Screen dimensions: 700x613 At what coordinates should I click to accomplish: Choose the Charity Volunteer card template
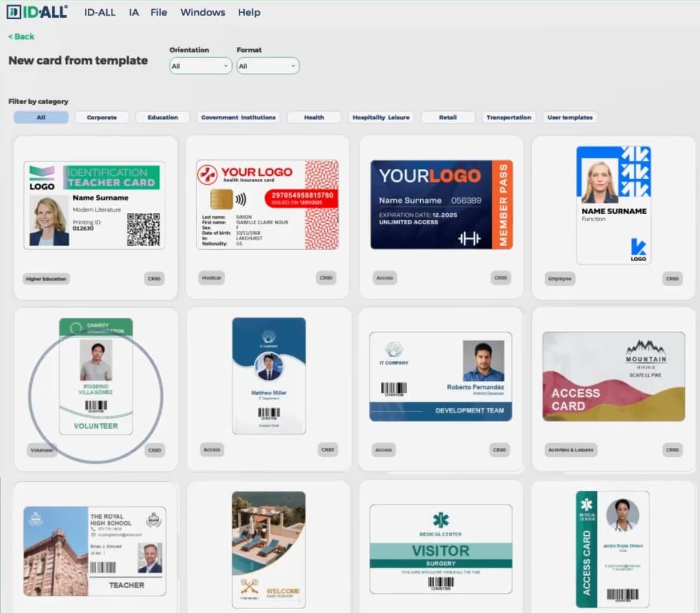pos(96,376)
